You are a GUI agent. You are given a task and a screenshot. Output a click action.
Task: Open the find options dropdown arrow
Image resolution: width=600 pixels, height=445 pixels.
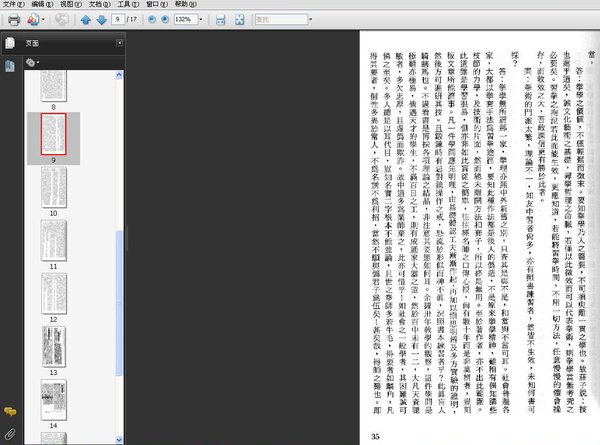310,19
